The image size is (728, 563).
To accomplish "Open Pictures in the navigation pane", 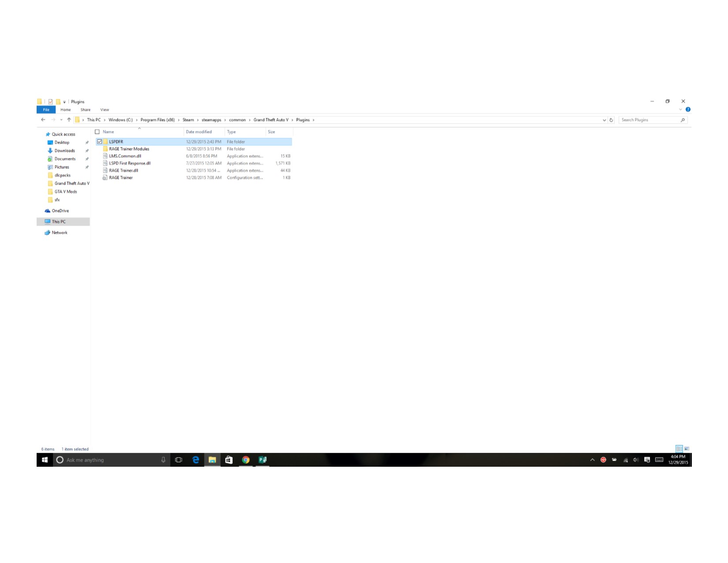I will pyautogui.click(x=62, y=167).
